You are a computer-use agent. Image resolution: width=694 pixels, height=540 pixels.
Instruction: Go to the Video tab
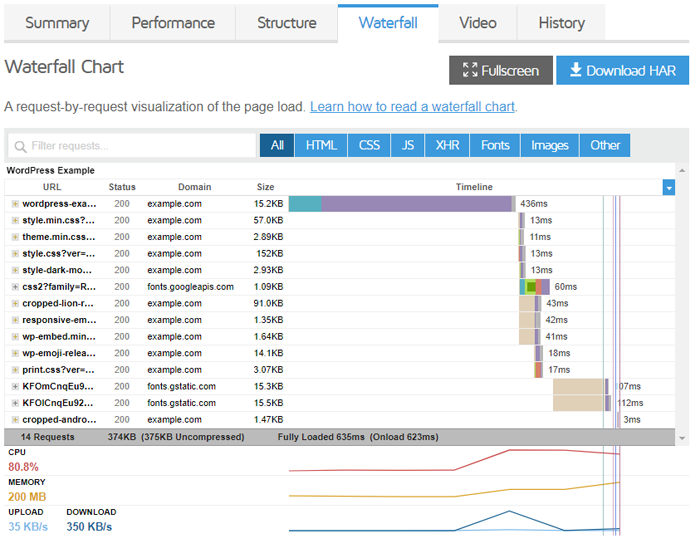477,23
